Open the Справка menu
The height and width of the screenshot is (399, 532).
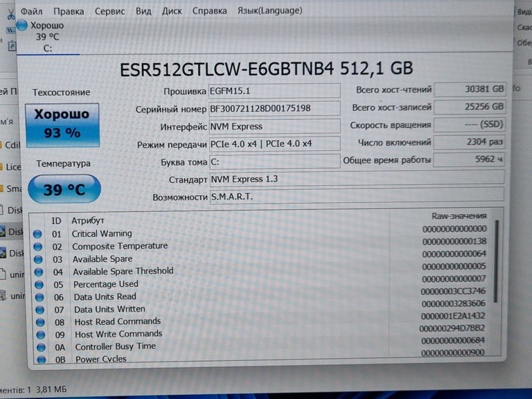pyautogui.click(x=209, y=11)
